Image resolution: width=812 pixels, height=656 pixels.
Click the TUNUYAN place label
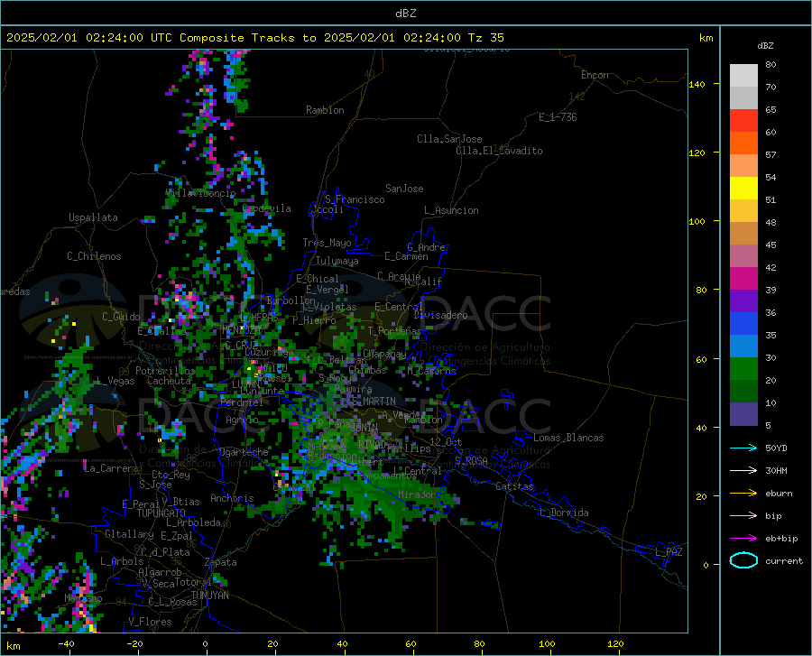click(209, 596)
